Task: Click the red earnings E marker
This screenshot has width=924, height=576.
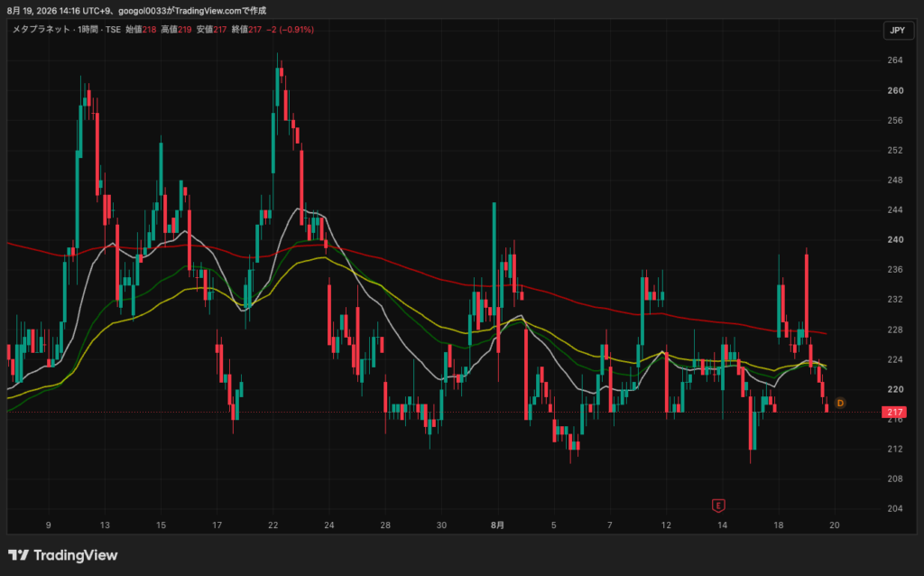Action: [717, 506]
